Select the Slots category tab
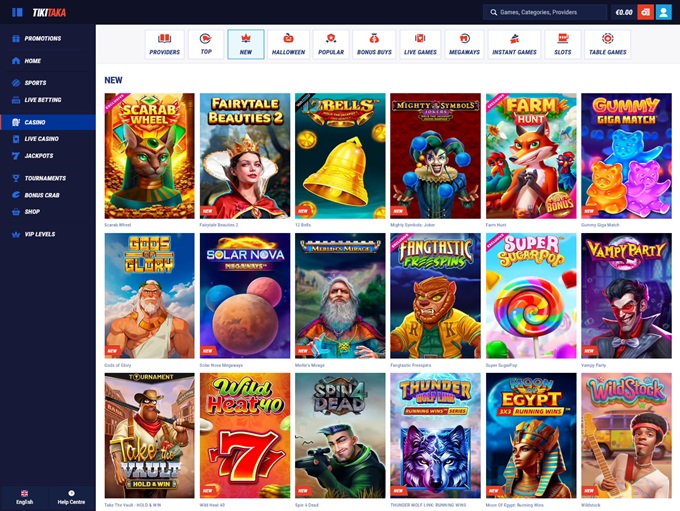 [562, 44]
